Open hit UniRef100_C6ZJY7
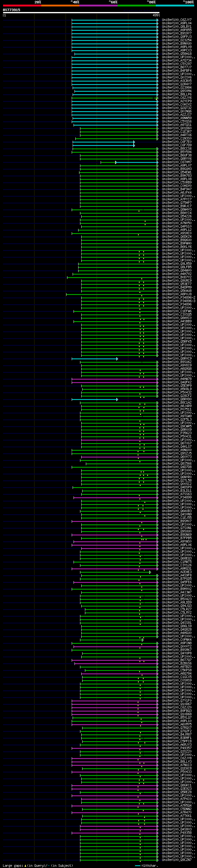197x868 pixels. (176, 20)
